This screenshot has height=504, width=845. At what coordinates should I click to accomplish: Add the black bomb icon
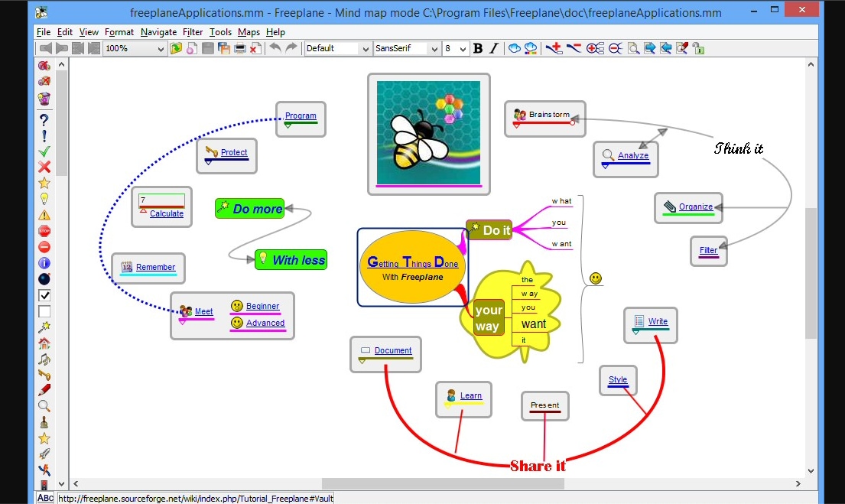tap(44, 278)
